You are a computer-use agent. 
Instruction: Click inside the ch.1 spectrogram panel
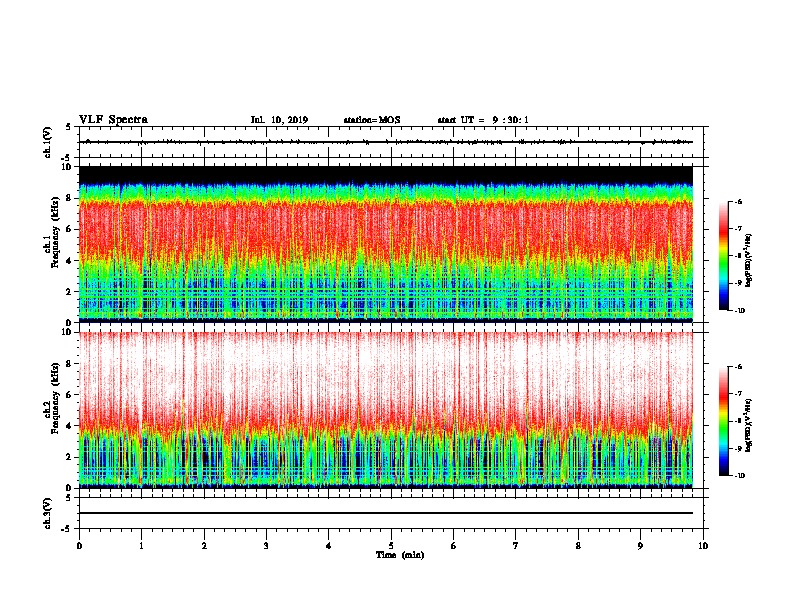pyautogui.click(x=386, y=244)
